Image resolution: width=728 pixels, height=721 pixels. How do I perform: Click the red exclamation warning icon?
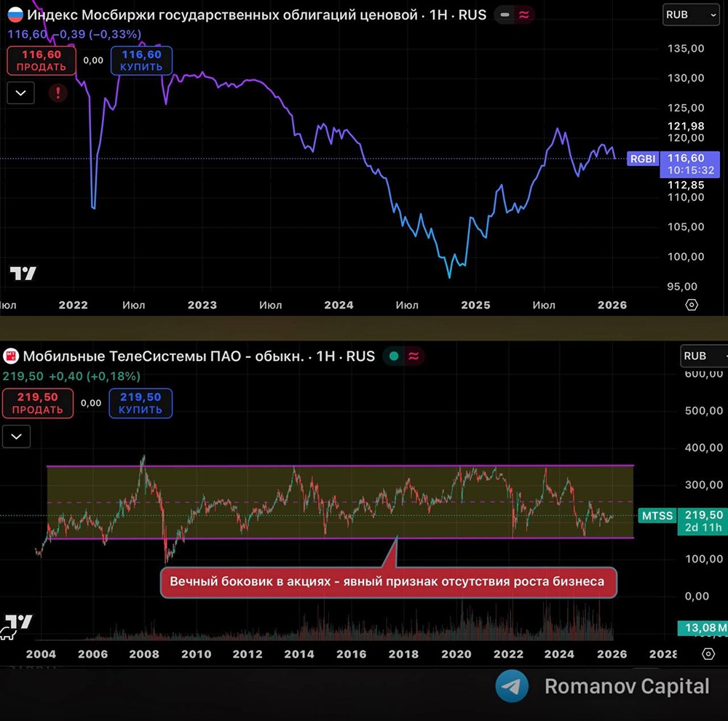pos(58,93)
